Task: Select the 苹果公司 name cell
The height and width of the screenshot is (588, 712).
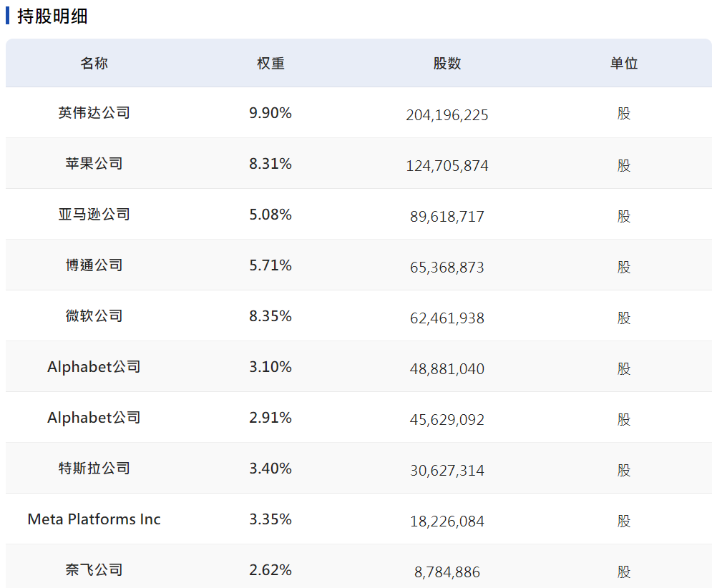Action: pos(94,164)
